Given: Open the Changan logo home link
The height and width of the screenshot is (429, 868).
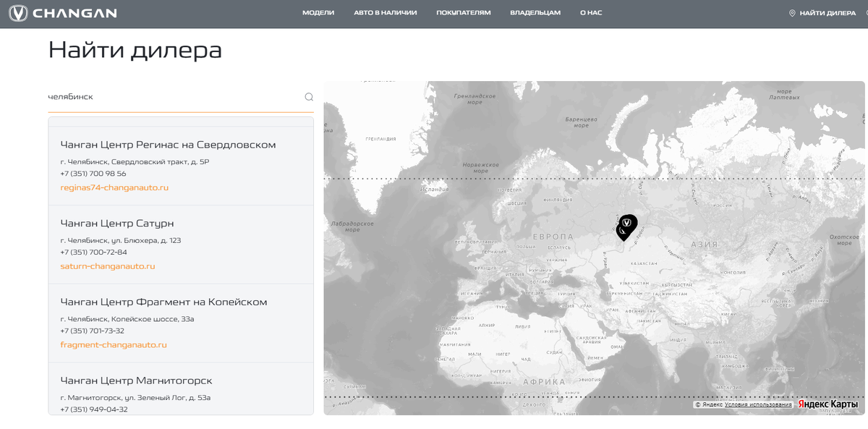Looking at the screenshot, I should click(62, 13).
